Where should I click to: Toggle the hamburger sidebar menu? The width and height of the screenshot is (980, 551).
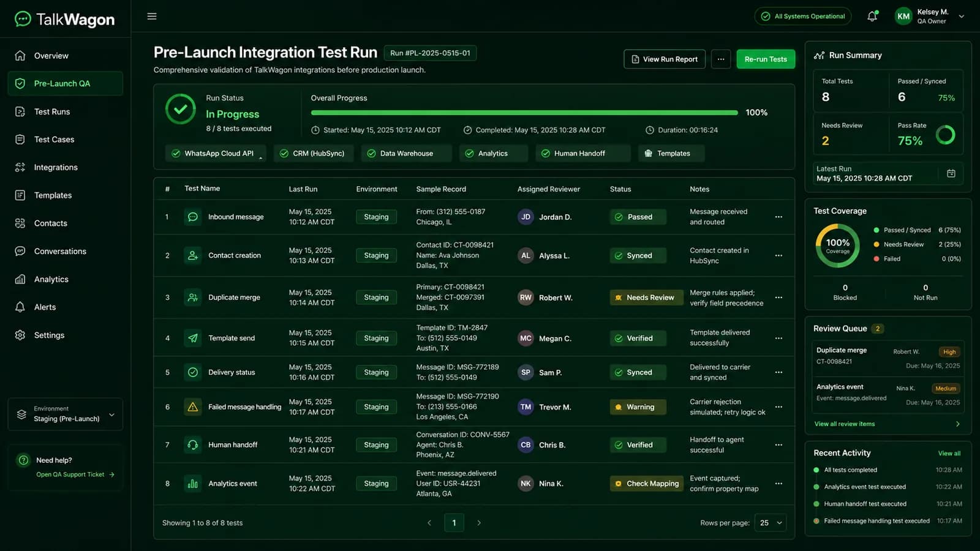point(152,17)
